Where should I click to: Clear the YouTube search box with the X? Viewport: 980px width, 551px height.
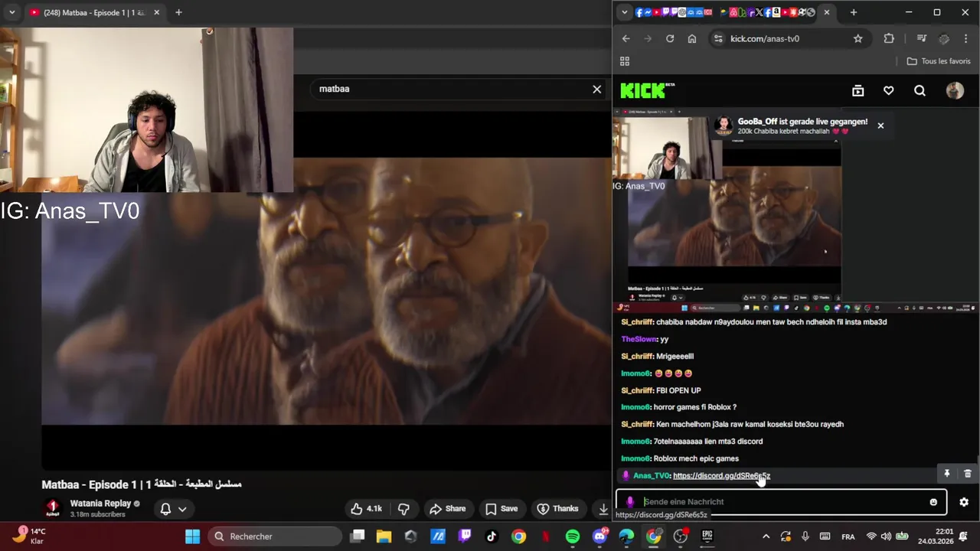[597, 89]
